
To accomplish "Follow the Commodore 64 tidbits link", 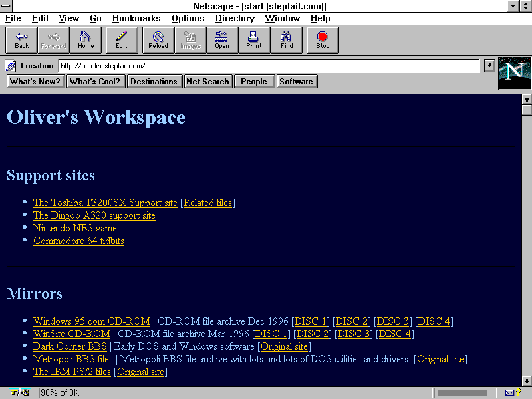I will pyautogui.click(x=78, y=241).
